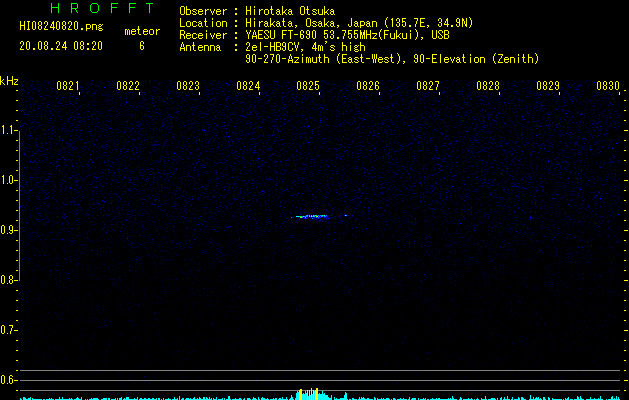Click the meteor echo streak in spectrogram
629x400 pixels.
click(311, 217)
